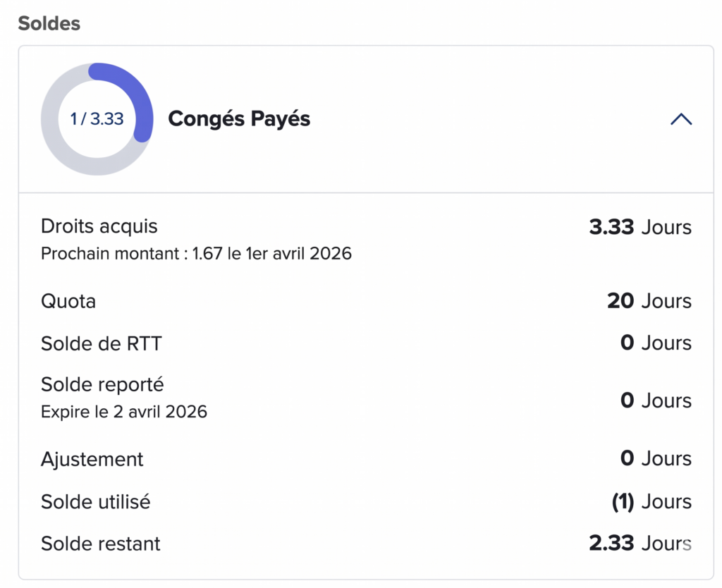Select the 3.33 Jours acquired value
Image resolution: width=722 pixels, height=588 pixels.
[x=640, y=227]
